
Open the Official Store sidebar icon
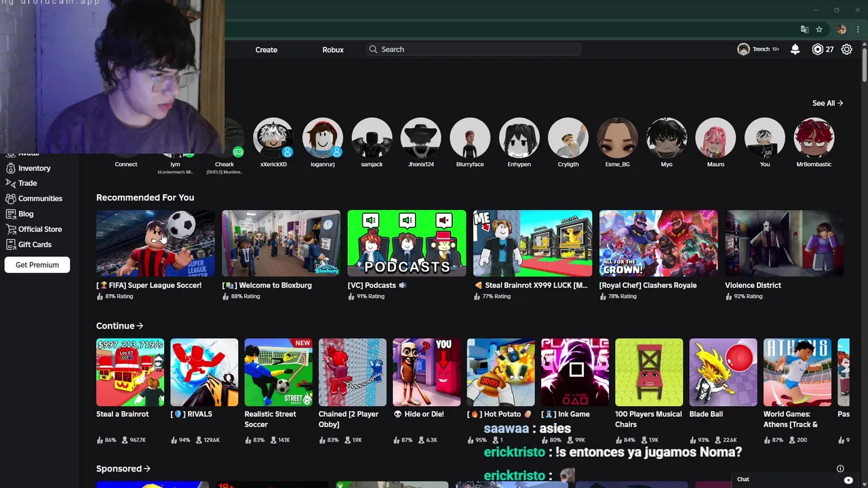(x=10, y=229)
